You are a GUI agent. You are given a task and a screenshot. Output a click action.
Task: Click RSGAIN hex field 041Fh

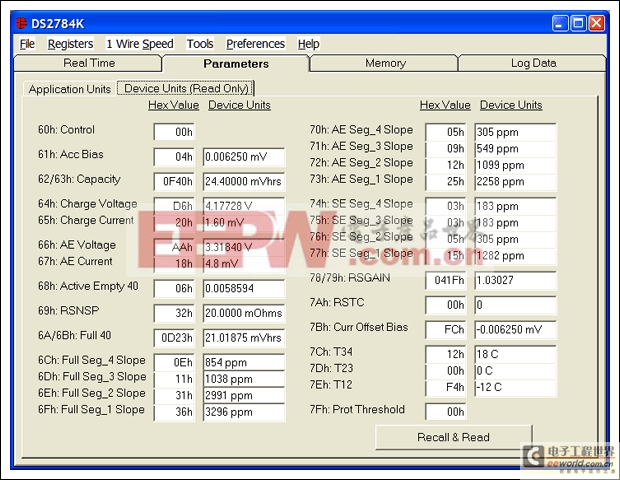pyautogui.click(x=446, y=280)
